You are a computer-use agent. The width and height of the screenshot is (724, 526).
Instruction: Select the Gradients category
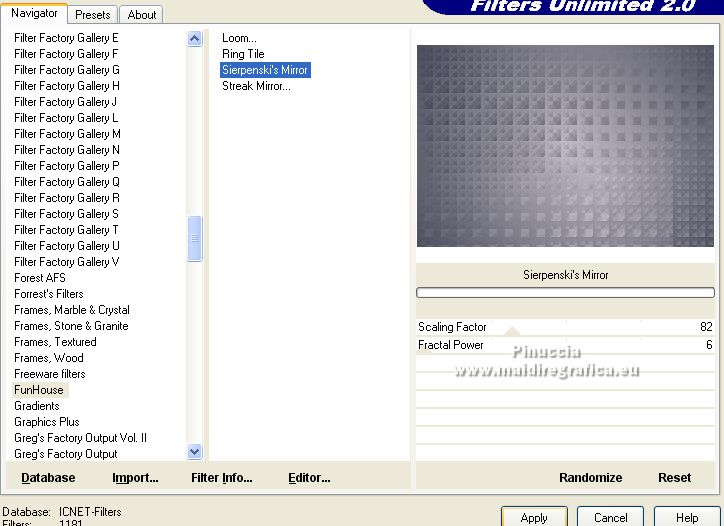pos(37,406)
